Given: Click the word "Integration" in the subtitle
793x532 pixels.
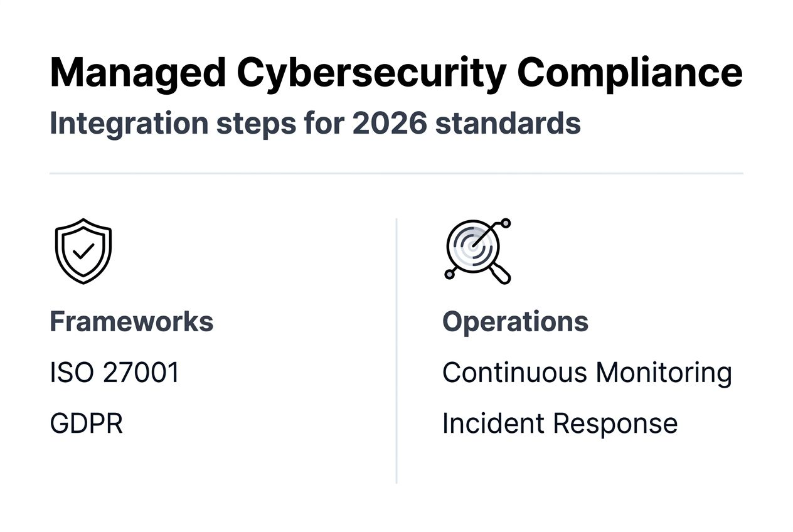Looking at the screenshot, I should 129,124.
